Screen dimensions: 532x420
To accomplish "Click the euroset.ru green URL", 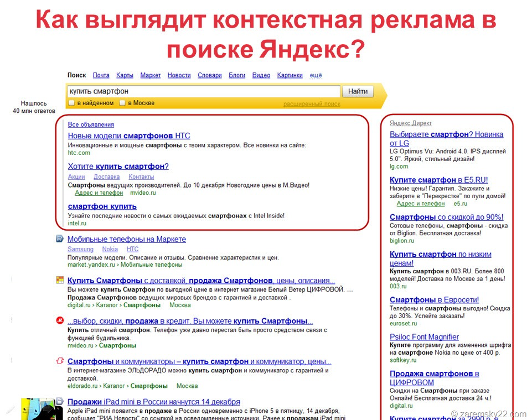I will pos(403,323).
